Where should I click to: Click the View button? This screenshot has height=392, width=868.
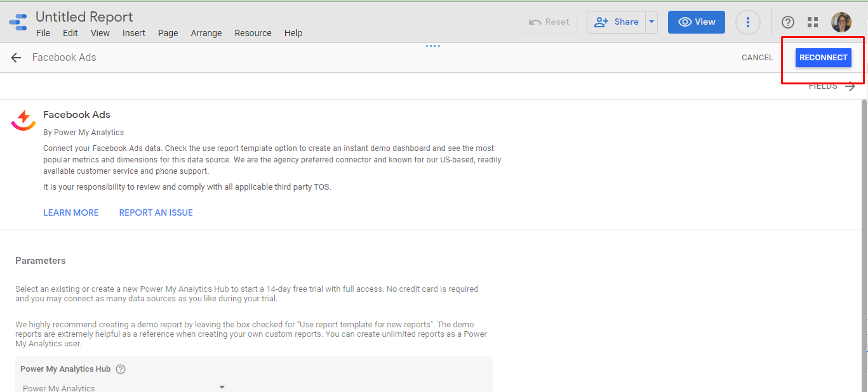click(697, 22)
